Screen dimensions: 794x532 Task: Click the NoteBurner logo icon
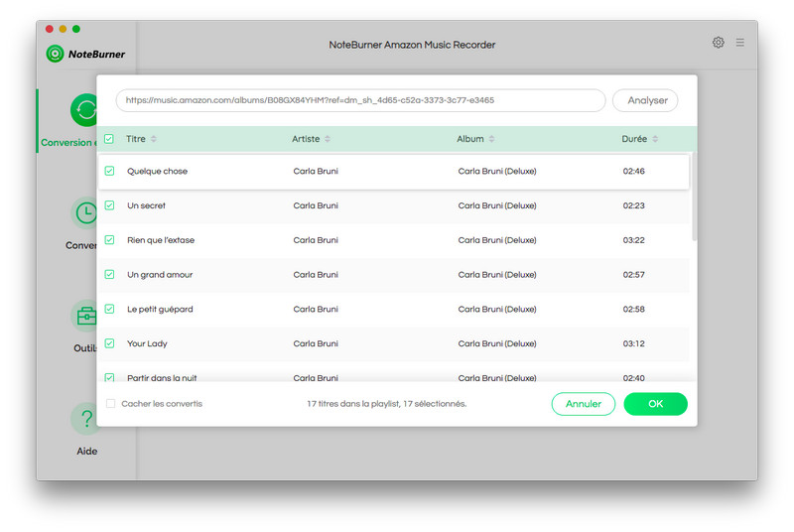(x=55, y=54)
